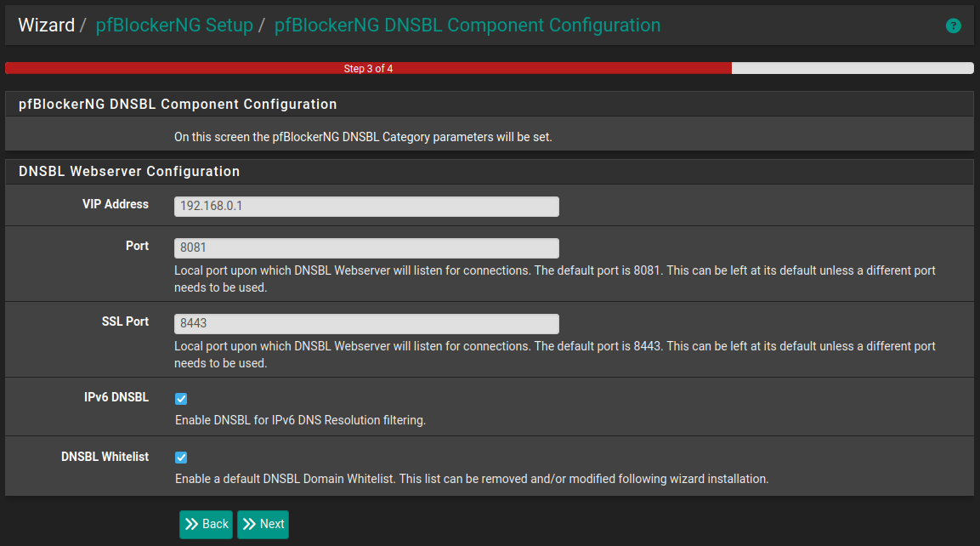Click the DNSBL Webserver Configuration heading
This screenshot has width=980, height=546.
click(129, 171)
